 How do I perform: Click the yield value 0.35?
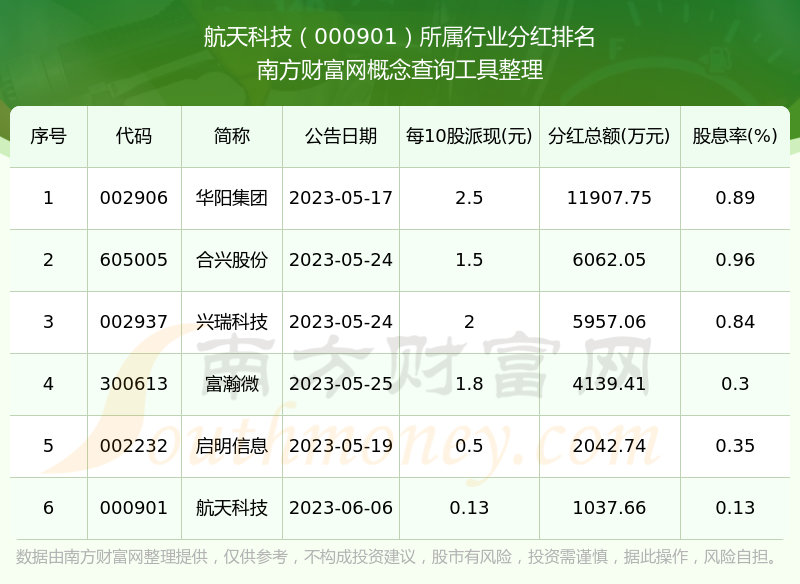pos(735,446)
